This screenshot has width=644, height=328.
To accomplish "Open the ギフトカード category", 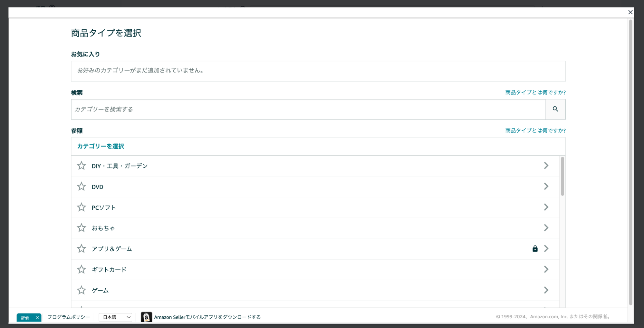I will point(290,270).
